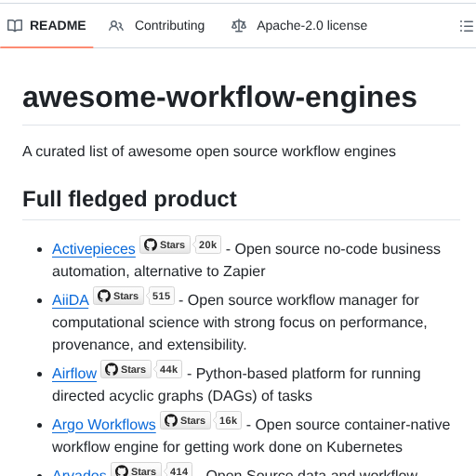Open the Airflow link
This screenshot has width=476, height=476.
pos(74,374)
